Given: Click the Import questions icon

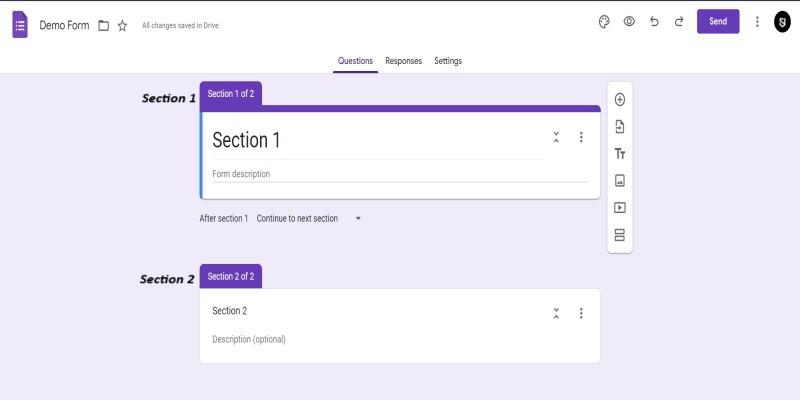Looking at the screenshot, I should (x=620, y=127).
